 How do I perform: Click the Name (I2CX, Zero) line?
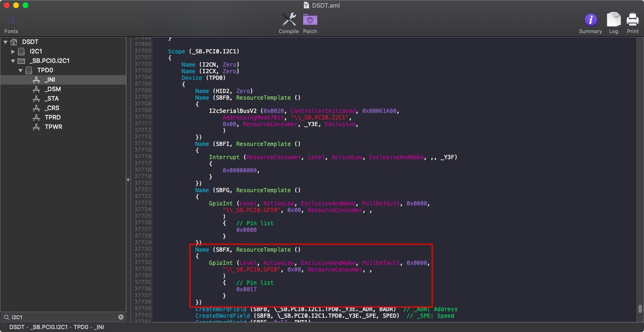click(x=210, y=71)
